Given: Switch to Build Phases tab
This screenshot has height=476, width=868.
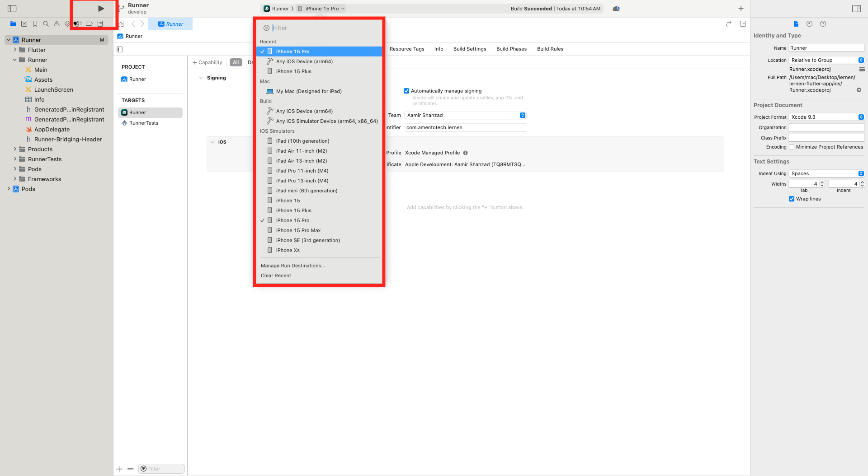Looking at the screenshot, I should [511, 49].
